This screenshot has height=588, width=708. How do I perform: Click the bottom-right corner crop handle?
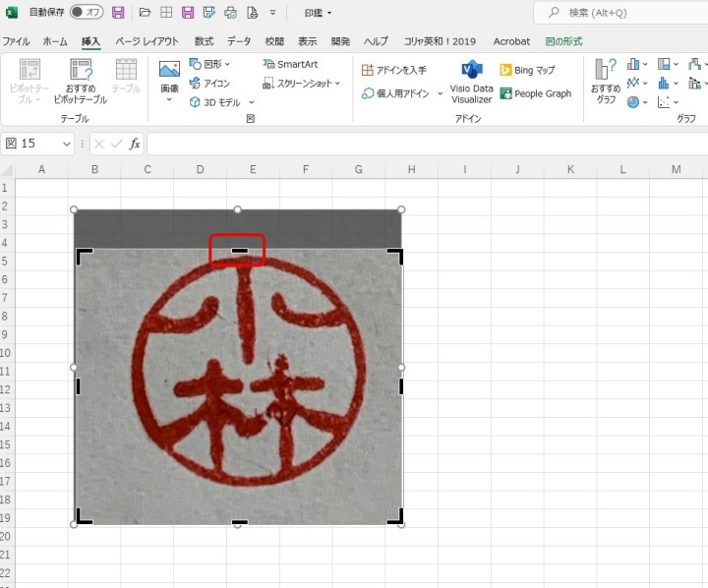[x=395, y=516]
